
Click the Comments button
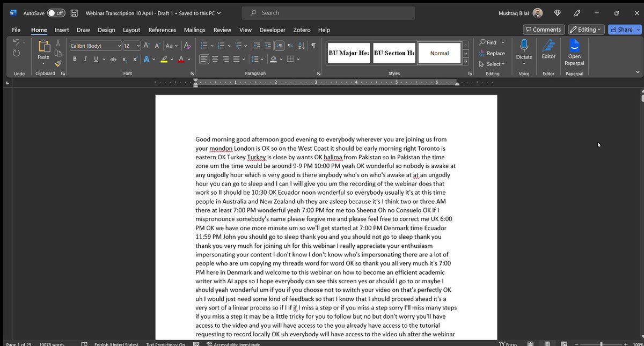pyautogui.click(x=544, y=30)
